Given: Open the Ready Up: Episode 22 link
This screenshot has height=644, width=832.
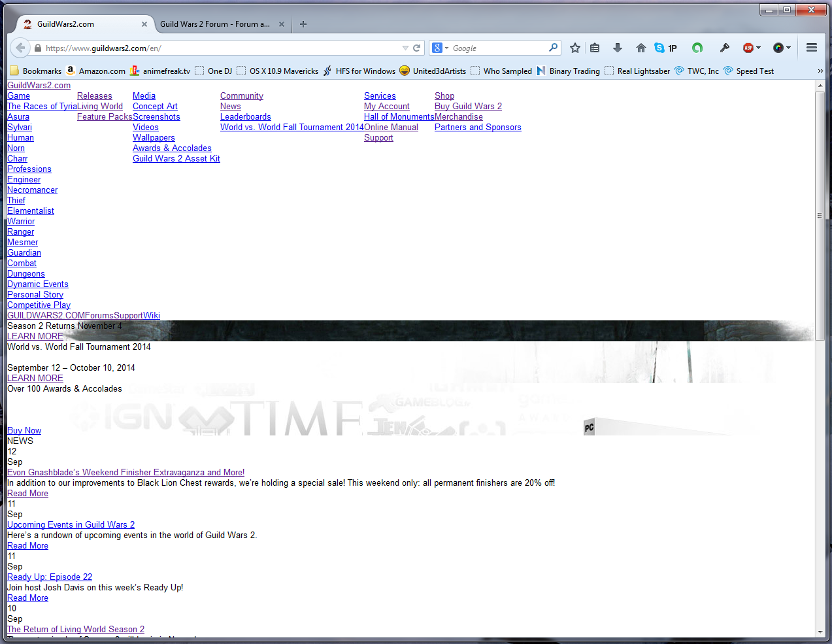Looking at the screenshot, I should (x=50, y=577).
